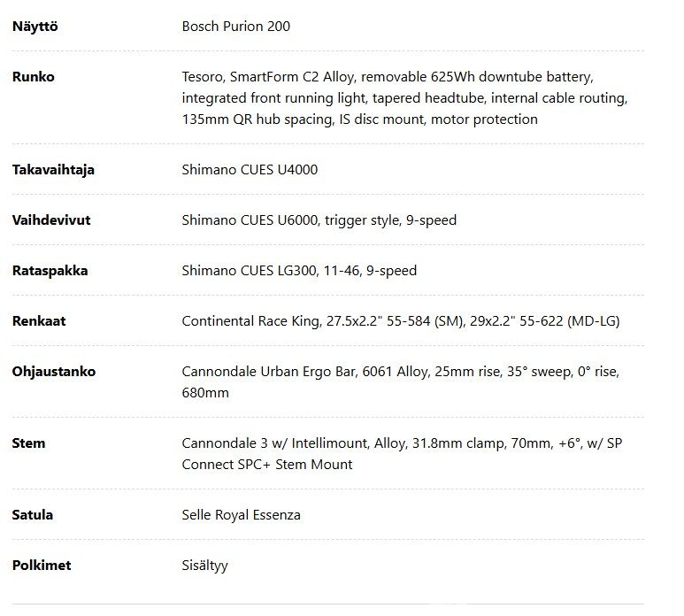Click Cannondale Urban Ergo Bar description

coord(401,382)
